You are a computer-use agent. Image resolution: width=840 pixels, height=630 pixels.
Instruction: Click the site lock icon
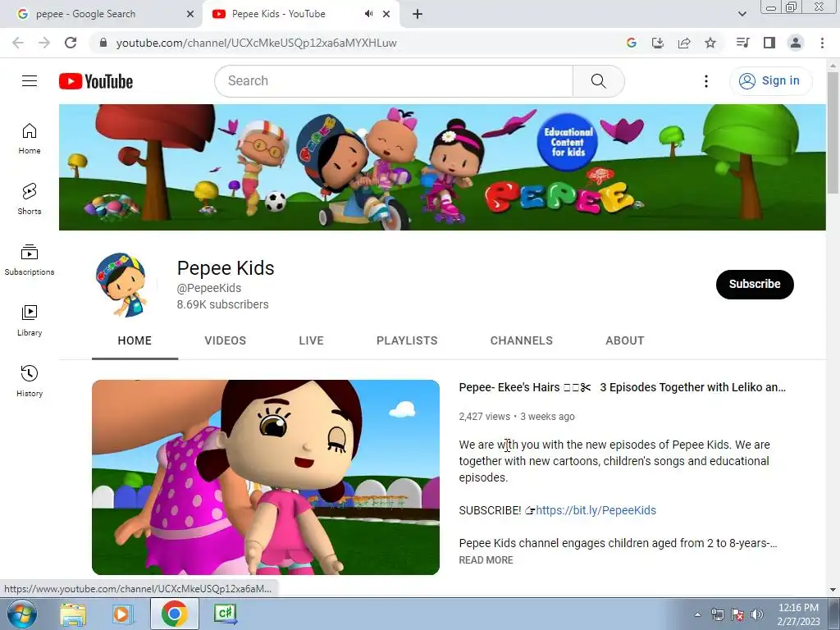tap(104, 43)
